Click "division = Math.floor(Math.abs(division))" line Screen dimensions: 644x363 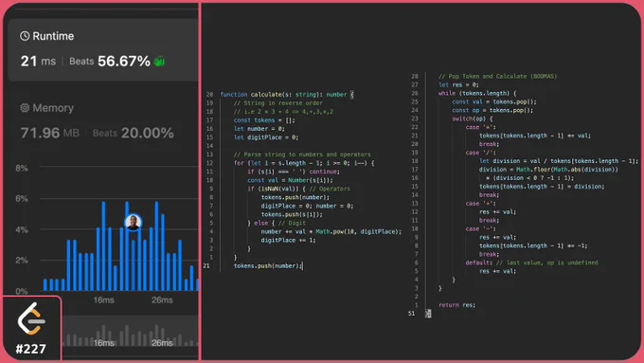coord(548,170)
